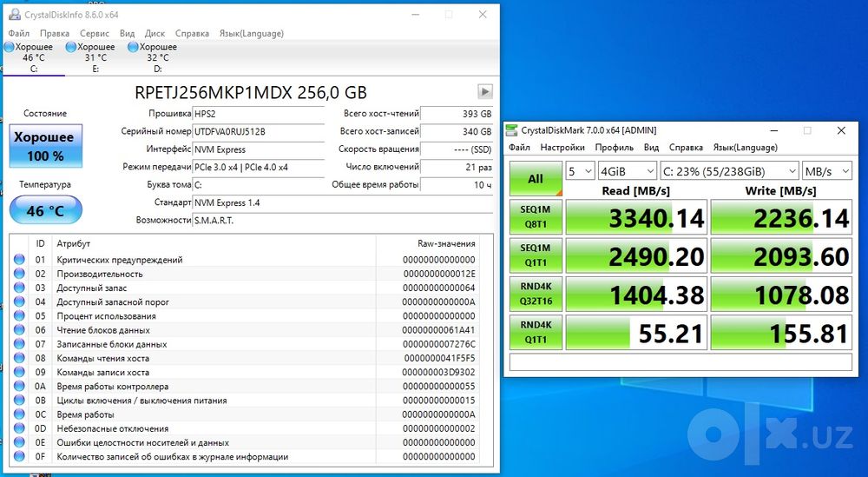
Task: Open Язык(Language) menu in CrystalDiskMark
Action: coord(745,148)
